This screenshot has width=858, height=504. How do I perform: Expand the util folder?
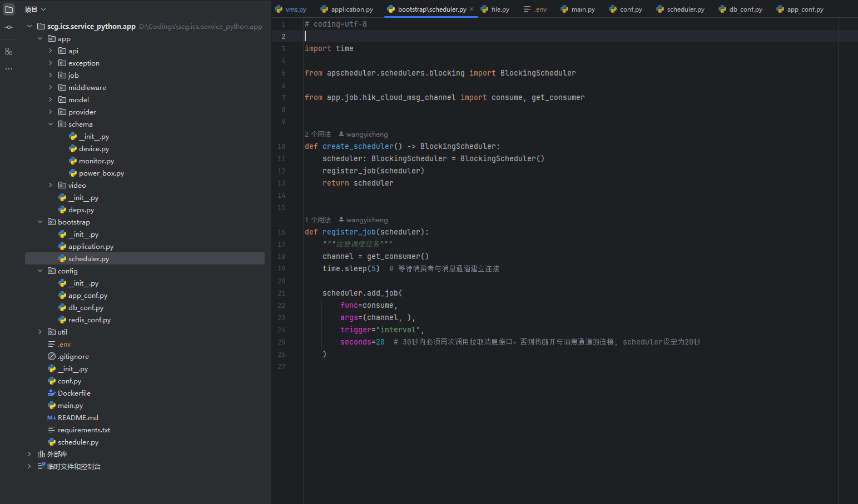click(40, 332)
